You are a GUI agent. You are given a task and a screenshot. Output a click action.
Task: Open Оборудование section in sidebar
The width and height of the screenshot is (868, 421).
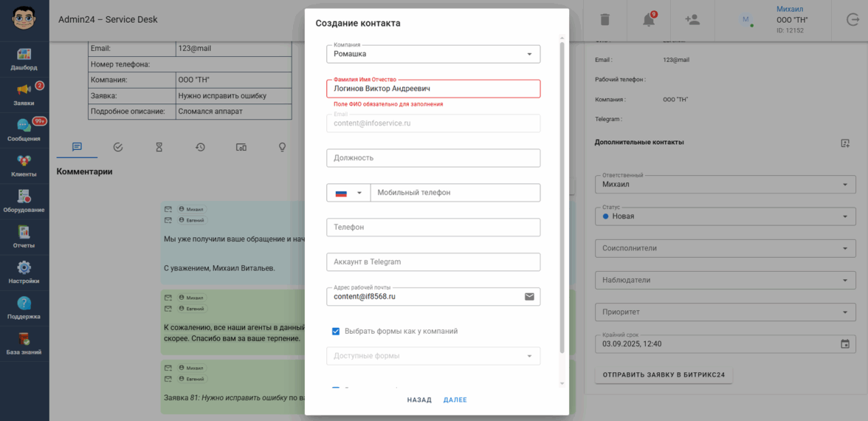tap(24, 201)
